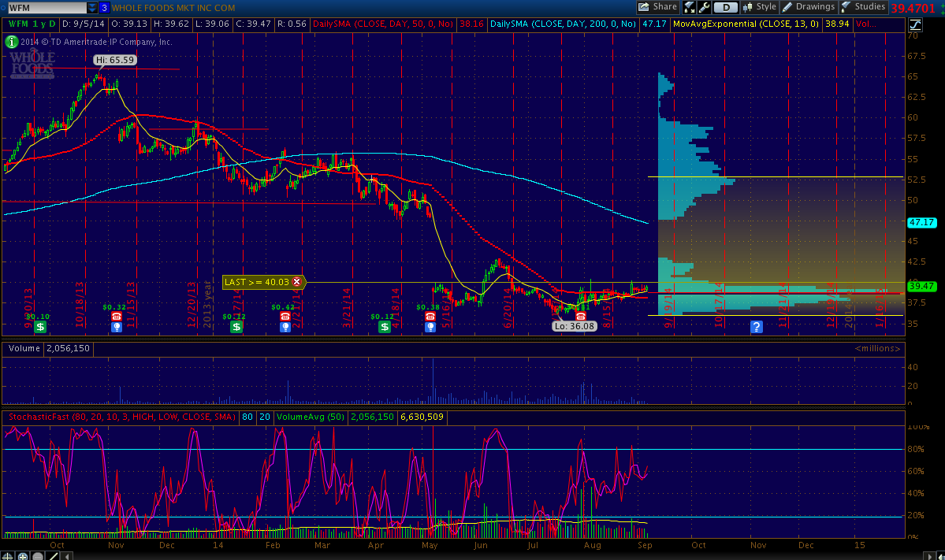Viewport: 945px width, 560px height.
Task: Open the Drawings menu
Action: pos(808,7)
